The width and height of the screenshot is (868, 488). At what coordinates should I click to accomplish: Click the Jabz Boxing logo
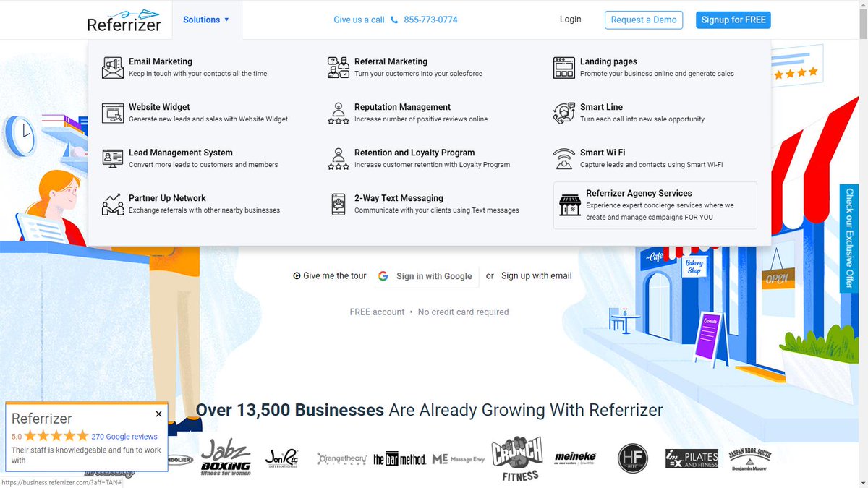[225, 456]
